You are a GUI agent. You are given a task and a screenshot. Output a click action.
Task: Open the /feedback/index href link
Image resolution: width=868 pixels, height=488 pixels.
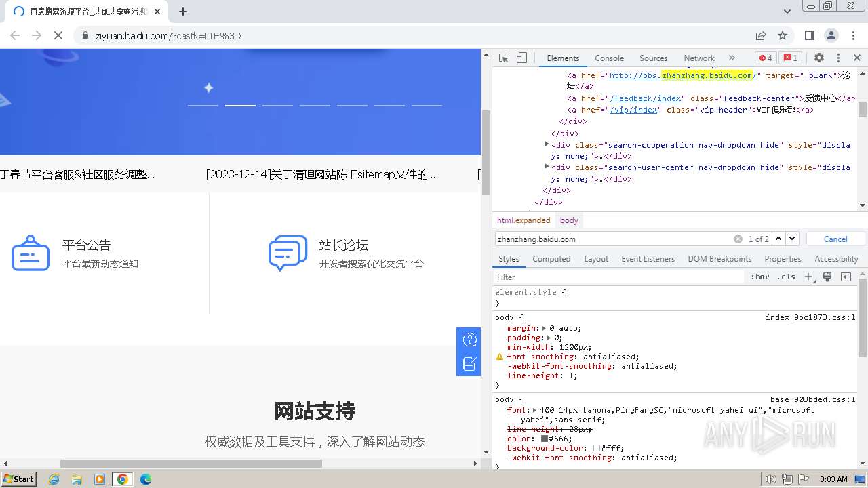click(x=646, y=98)
